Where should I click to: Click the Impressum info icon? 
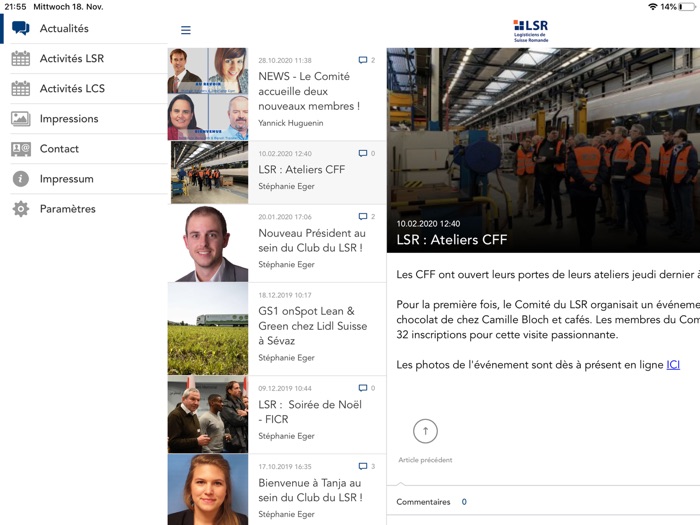[x=21, y=179]
